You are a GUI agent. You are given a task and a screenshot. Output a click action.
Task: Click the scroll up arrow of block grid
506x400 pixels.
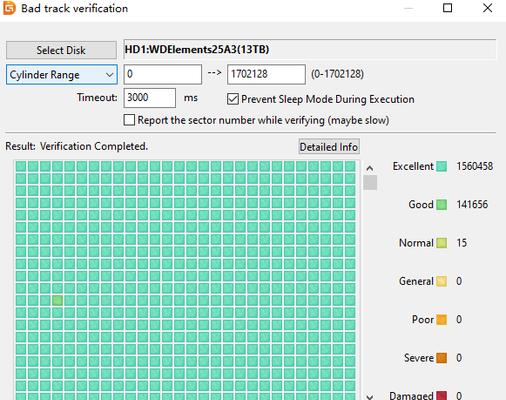[x=370, y=168]
